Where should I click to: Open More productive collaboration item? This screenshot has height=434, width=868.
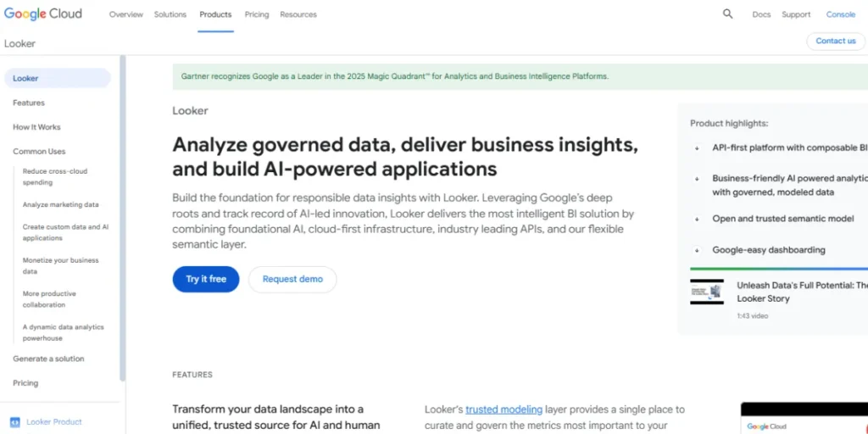[49, 299]
